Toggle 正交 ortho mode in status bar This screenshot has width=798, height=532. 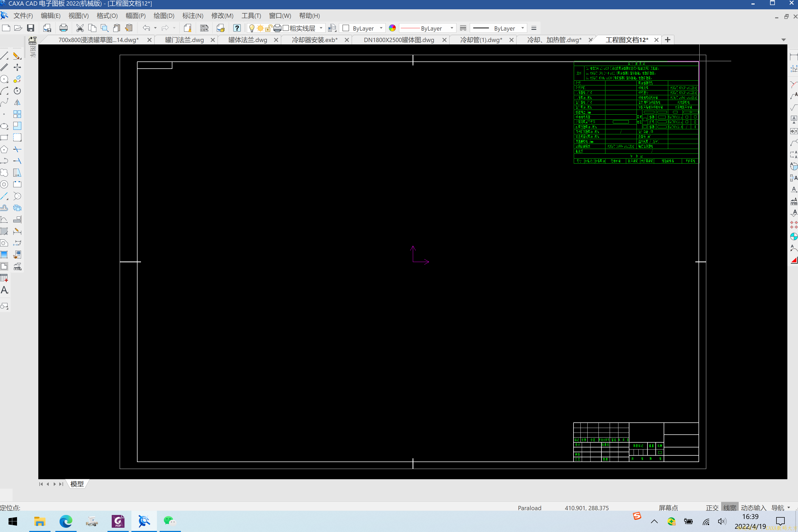click(x=712, y=508)
